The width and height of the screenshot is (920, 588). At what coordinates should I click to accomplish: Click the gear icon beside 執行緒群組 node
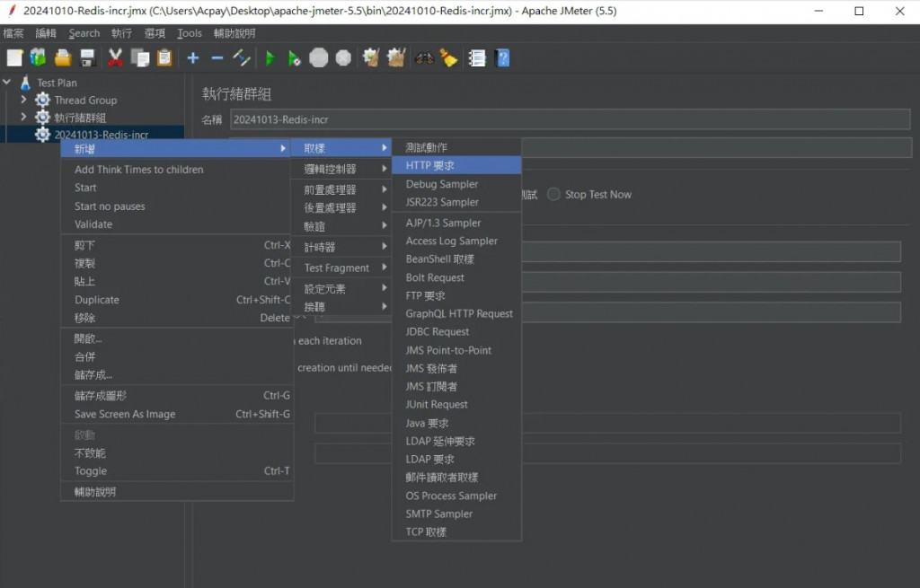point(42,118)
